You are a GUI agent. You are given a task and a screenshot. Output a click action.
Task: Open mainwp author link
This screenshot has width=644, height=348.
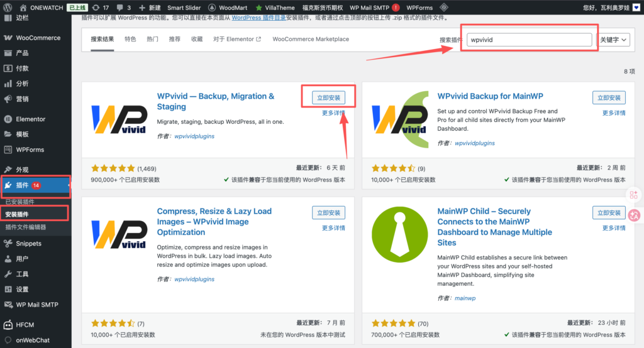pos(465,298)
